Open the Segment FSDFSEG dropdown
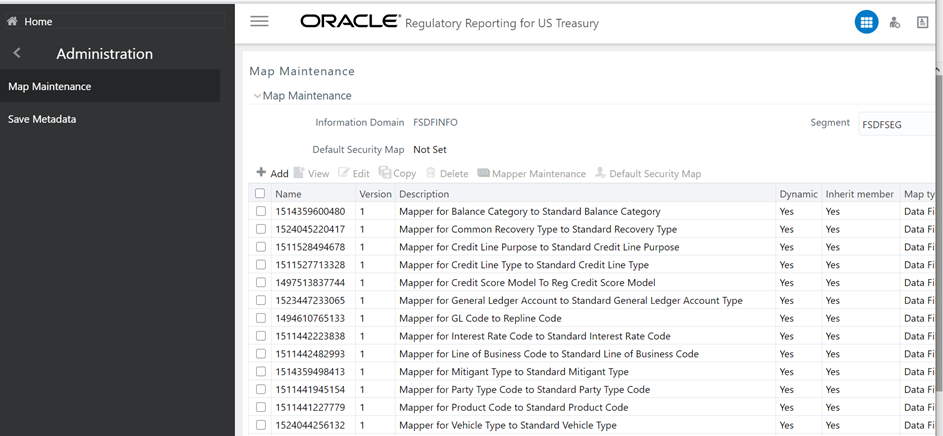 pos(899,125)
